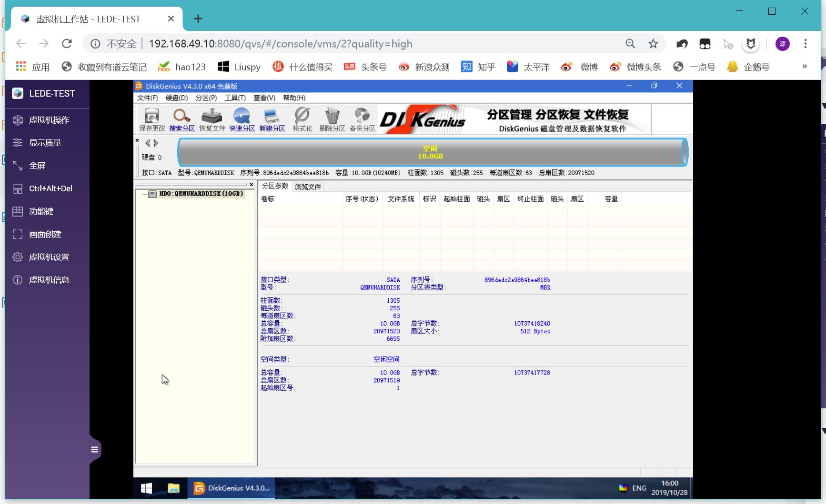Image resolution: width=826 pixels, height=504 pixels.
Task: Click the Quick Partition (快速分区) icon
Action: tap(242, 119)
